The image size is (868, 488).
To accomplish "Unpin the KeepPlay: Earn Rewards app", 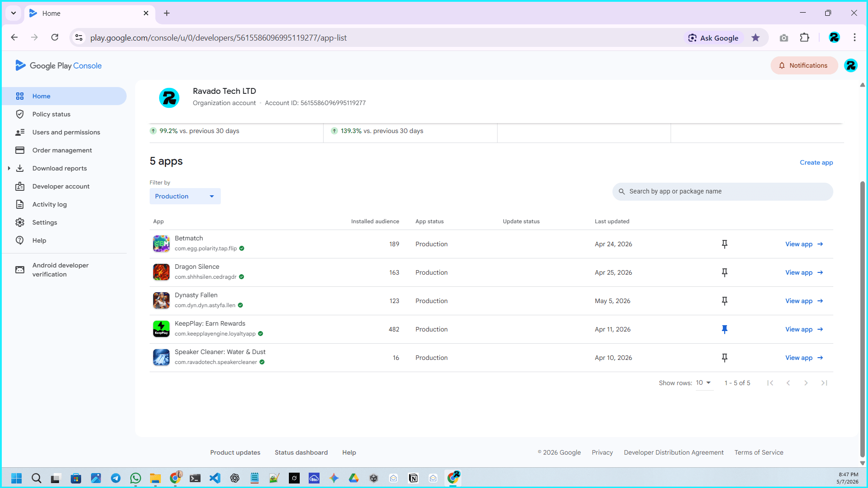I will (x=725, y=329).
